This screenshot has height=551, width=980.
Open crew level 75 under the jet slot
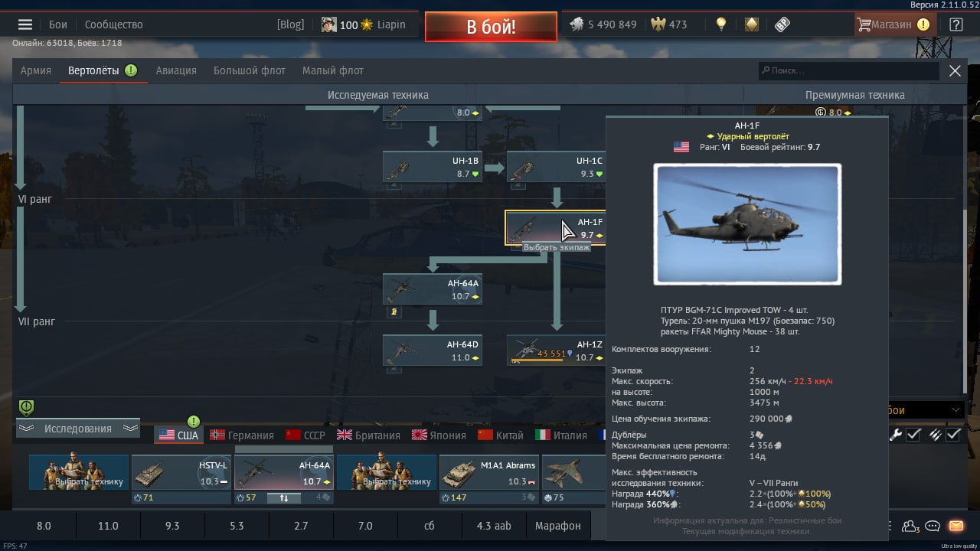pyautogui.click(x=554, y=497)
